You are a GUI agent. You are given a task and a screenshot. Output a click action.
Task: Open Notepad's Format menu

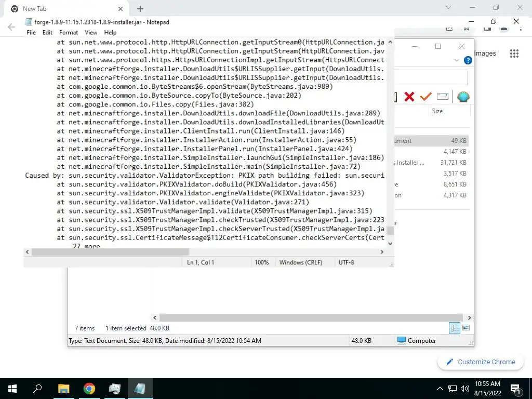click(69, 33)
